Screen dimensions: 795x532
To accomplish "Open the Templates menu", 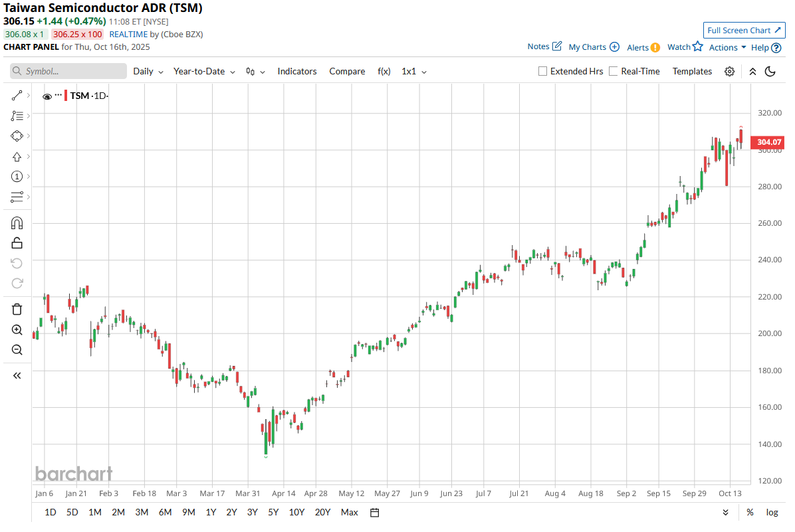I will pyautogui.click(x=692, y=72).
